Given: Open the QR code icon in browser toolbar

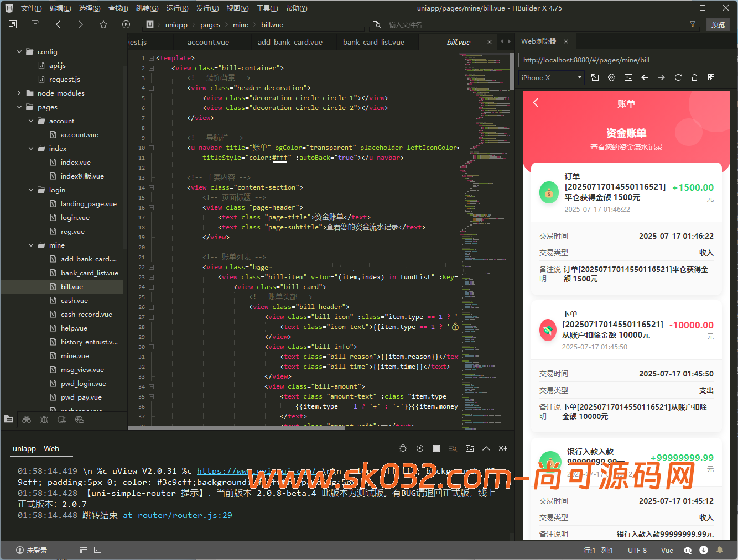Looking at the screenshot, I should click(x=711, y=77).
